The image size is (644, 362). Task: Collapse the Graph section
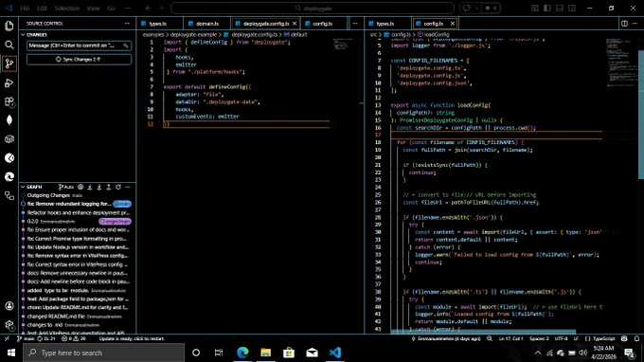pos(23,187)
